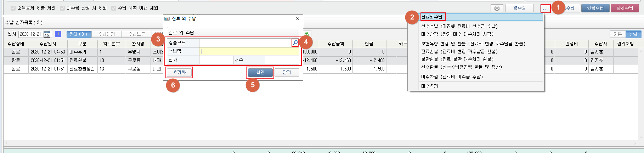Click the green refresh icon
This screenshot has width=644, height=153.
(x=307, y=34)
